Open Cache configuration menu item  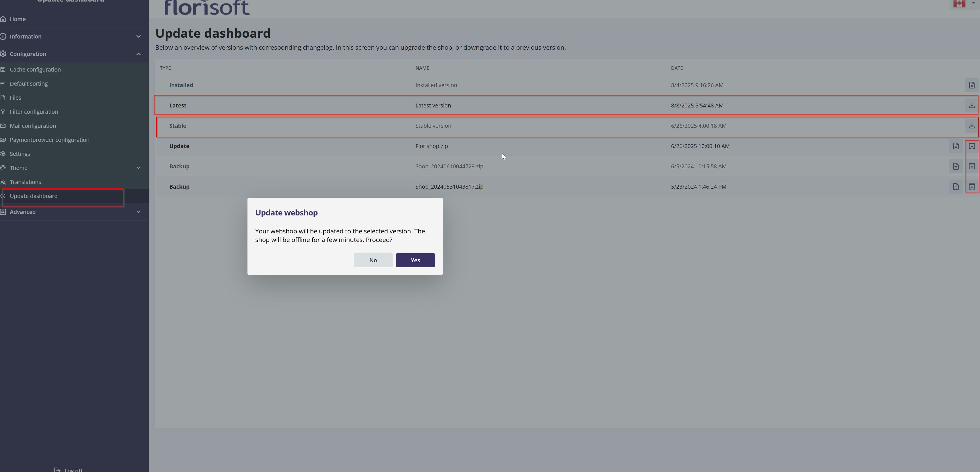(x=35, y=69)
